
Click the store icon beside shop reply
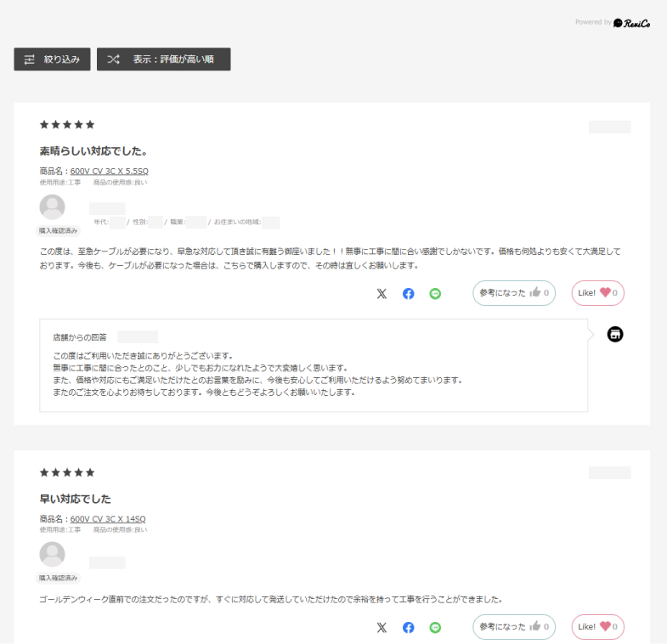(615, 334)
